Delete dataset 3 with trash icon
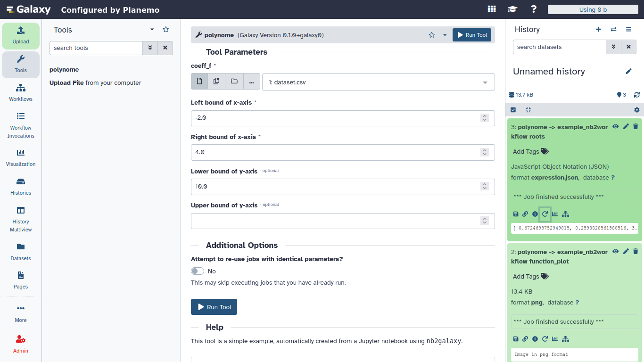Screen dimensions: 644x362 pos(636,126)
